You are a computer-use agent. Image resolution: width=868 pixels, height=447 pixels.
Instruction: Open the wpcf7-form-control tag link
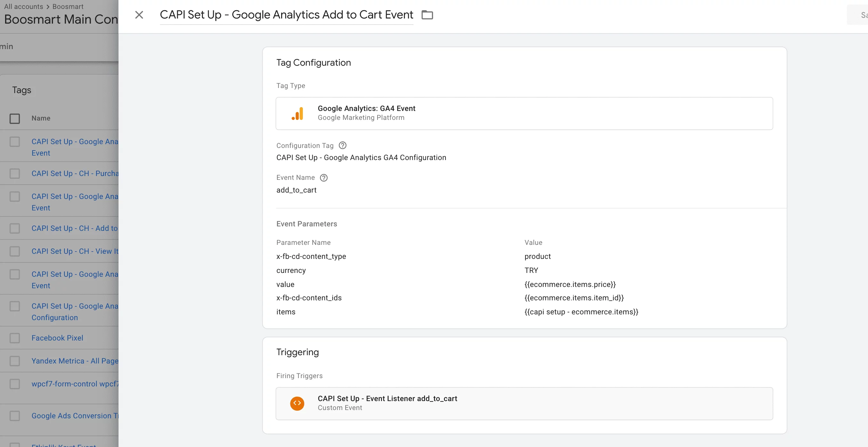click(75, 384)
